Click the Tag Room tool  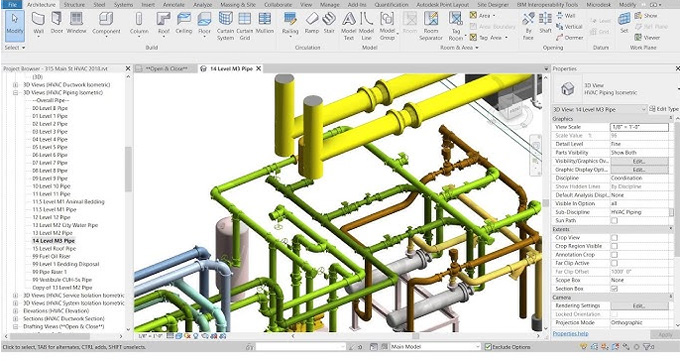click(x=456, y=26)
